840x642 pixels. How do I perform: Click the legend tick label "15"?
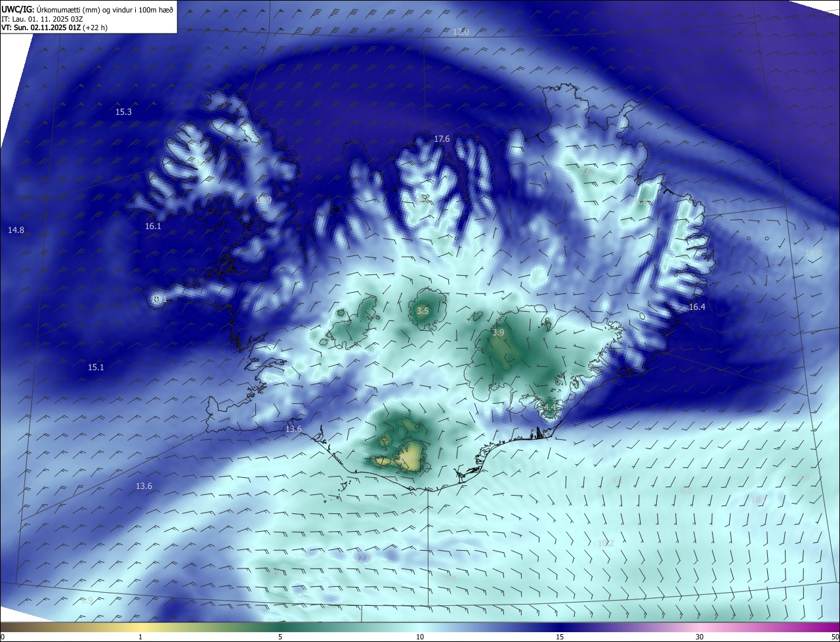pos(560,637)
